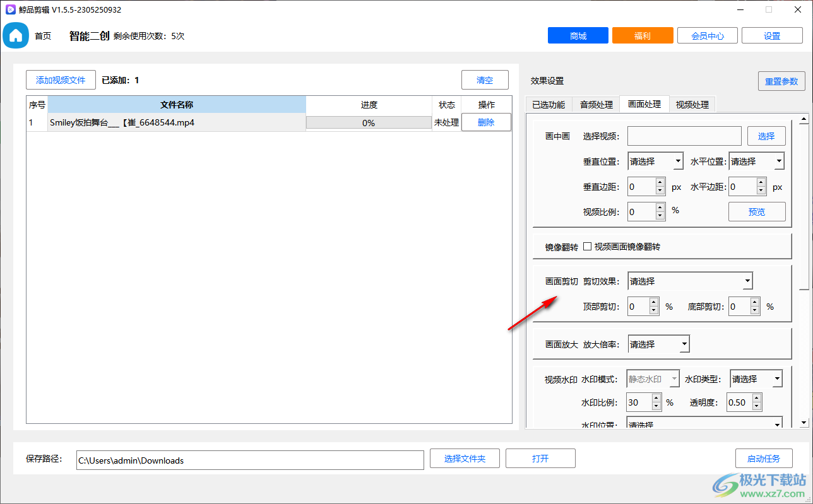Image resolution: width=813 pixels, height=504 pixels.
Task: Click the 序号 column header
Action: pos(37,105)
